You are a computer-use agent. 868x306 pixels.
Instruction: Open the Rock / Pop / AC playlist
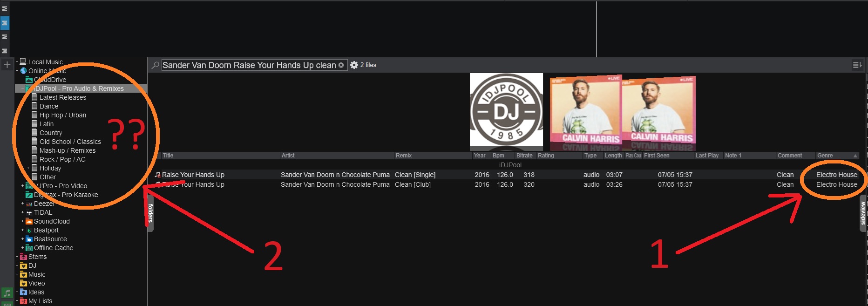pos(62,159)
